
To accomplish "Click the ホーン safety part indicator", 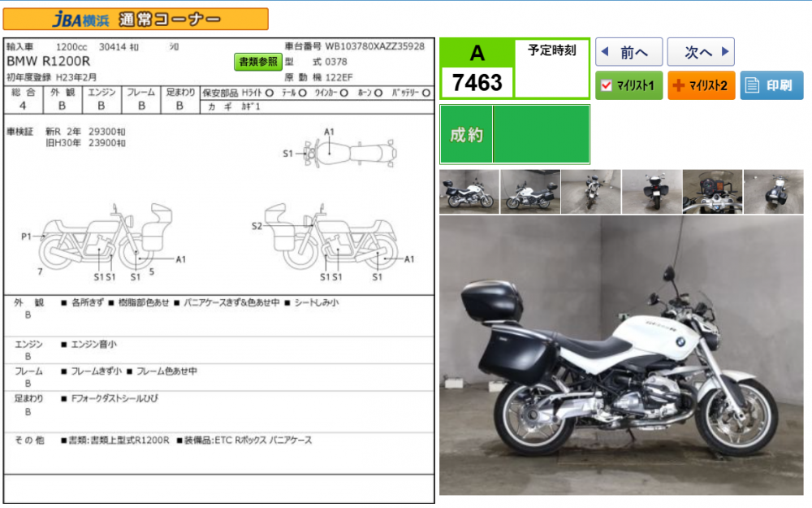I will pyautogui.click(x=369, y=93).
